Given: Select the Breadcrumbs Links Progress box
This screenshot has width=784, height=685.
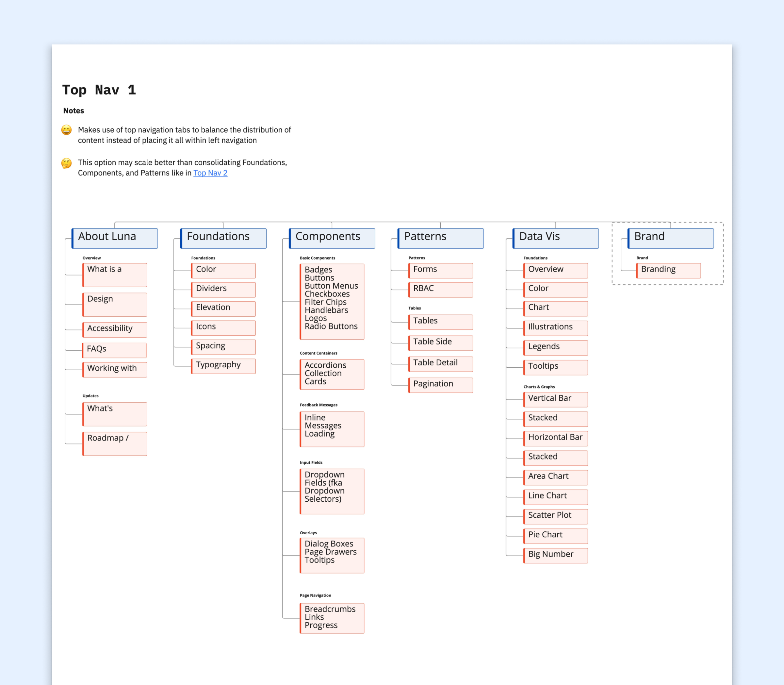Looking at the screenshot, I should pyautogui.click(x=332, y=618).
